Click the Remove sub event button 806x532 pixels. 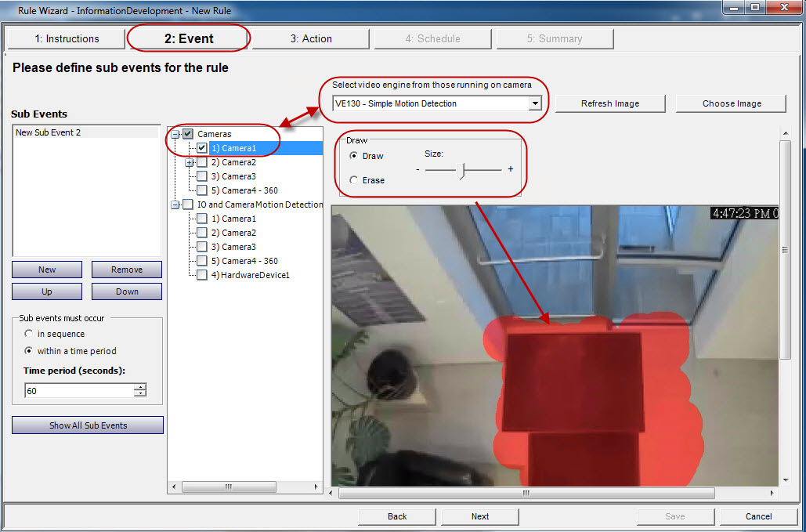[127, 270]
